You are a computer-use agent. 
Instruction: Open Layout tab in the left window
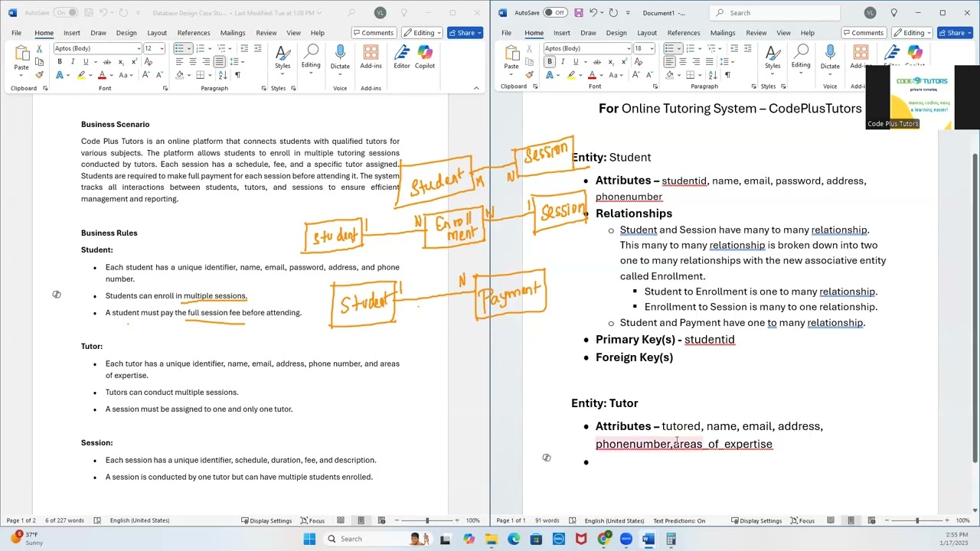(157, 33)
